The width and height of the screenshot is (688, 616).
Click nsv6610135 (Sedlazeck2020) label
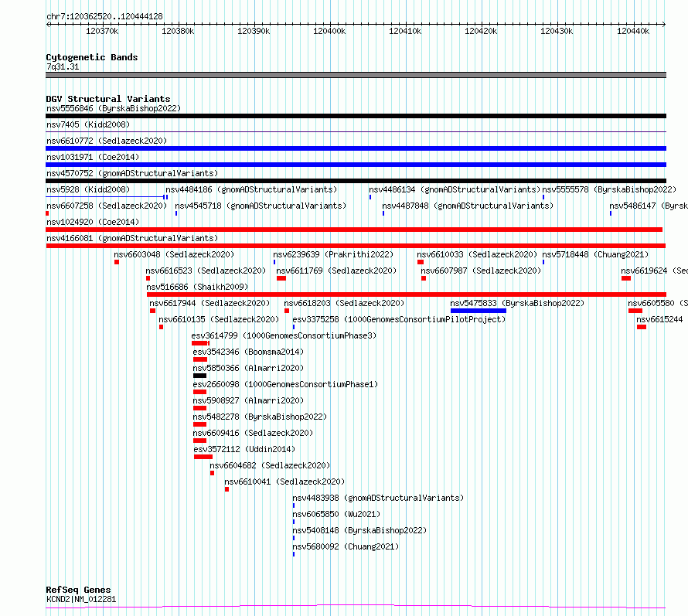pyautogui.click(x=219, y=319)
